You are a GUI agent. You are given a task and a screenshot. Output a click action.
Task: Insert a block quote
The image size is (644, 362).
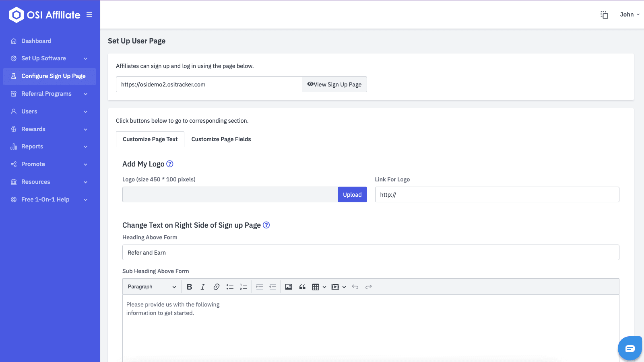(x=302, y=287)
